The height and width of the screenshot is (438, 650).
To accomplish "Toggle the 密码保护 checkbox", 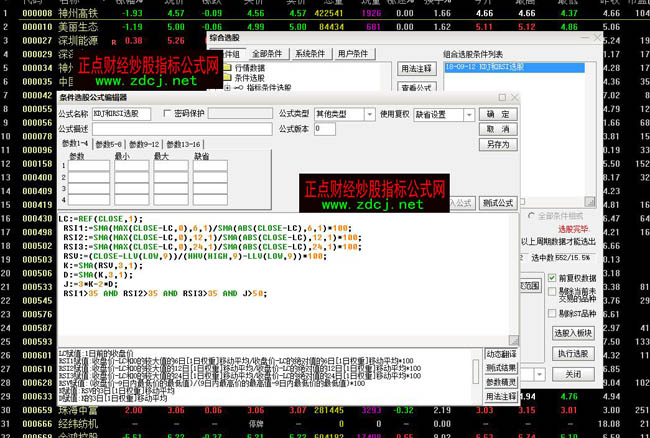I will point(167,114).
